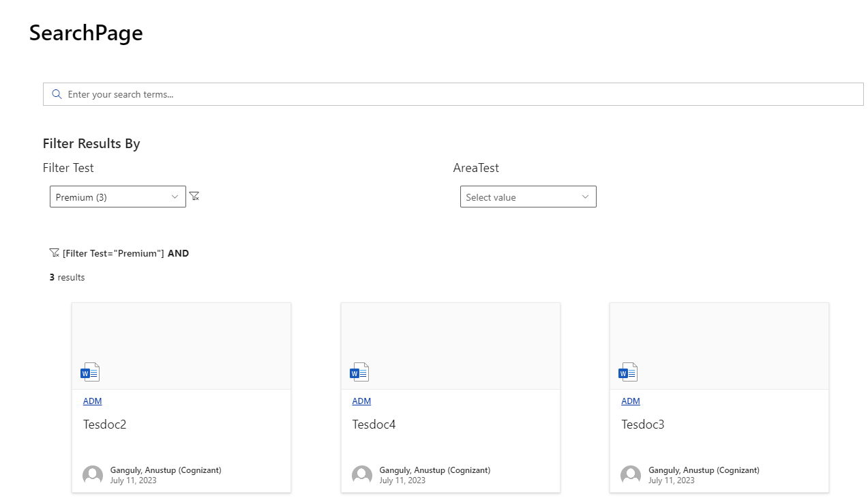This screenshot has width=868, height=503.
Task: Open the ADM link under Tesdoc4
Action: pos(361,401)
